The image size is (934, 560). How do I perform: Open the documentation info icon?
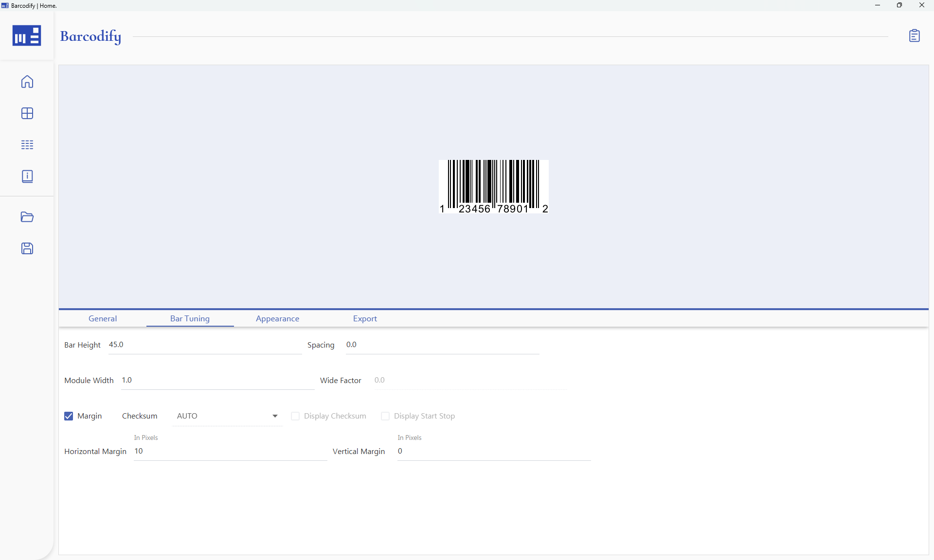point(27,176)
